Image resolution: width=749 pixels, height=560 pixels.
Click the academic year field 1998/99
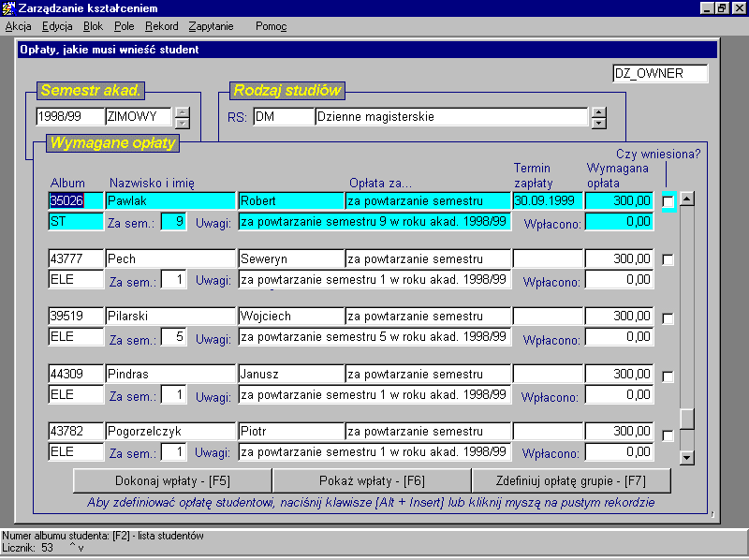pyautogui.click(x=70, y=116)
